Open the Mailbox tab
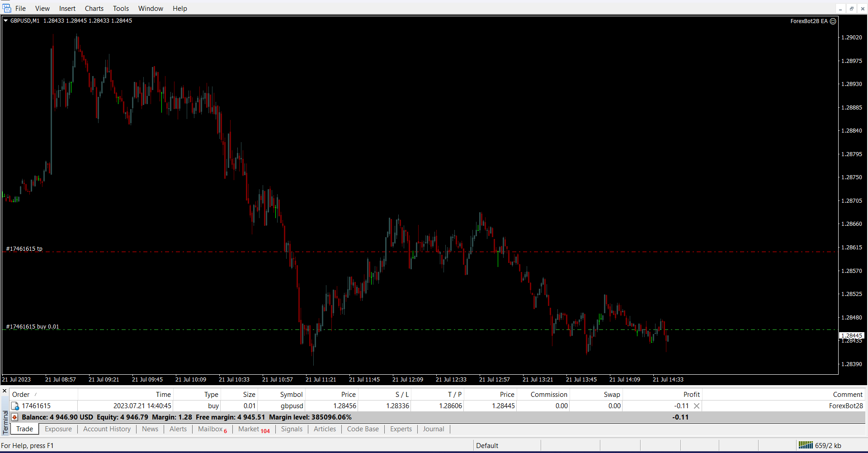 pyautogui.click(x=210, y=429)
